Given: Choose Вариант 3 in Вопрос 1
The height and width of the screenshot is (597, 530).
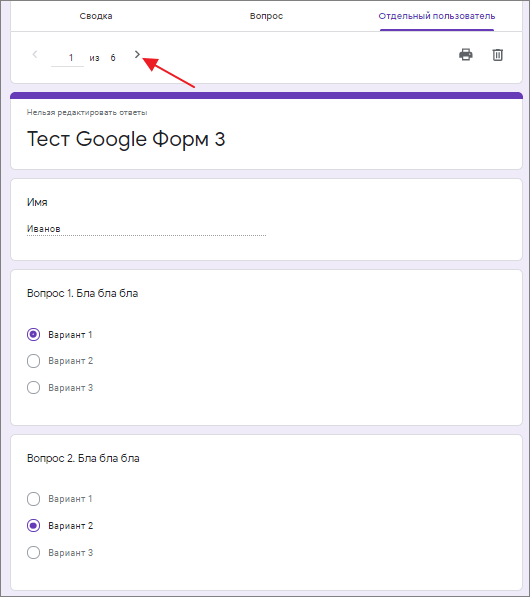Looking at the screenshot, I should 34,388.
